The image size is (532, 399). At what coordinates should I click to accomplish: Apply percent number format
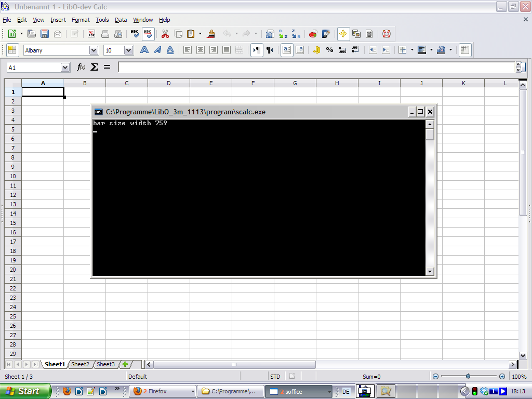click(329, 50)
